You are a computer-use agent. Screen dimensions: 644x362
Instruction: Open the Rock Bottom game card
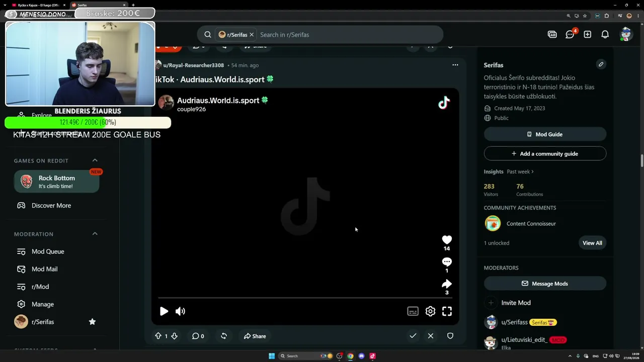[x=56, y=182]
